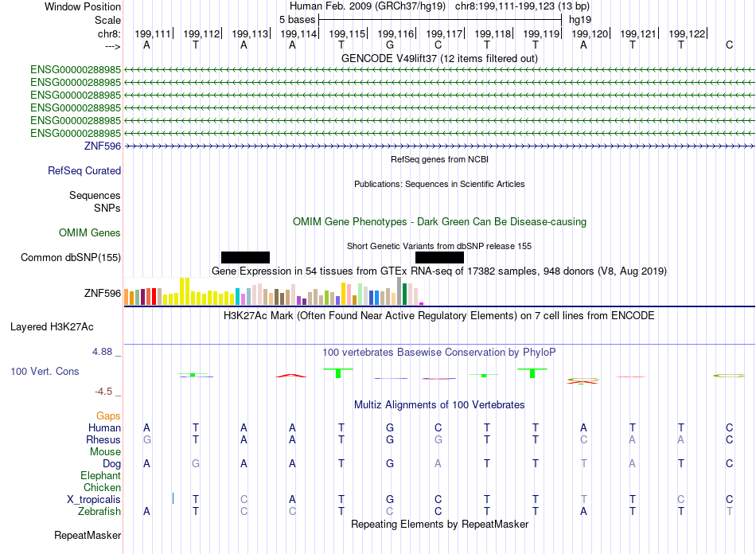Click the hg19 label next to scale bar

[x=580, y=20]
